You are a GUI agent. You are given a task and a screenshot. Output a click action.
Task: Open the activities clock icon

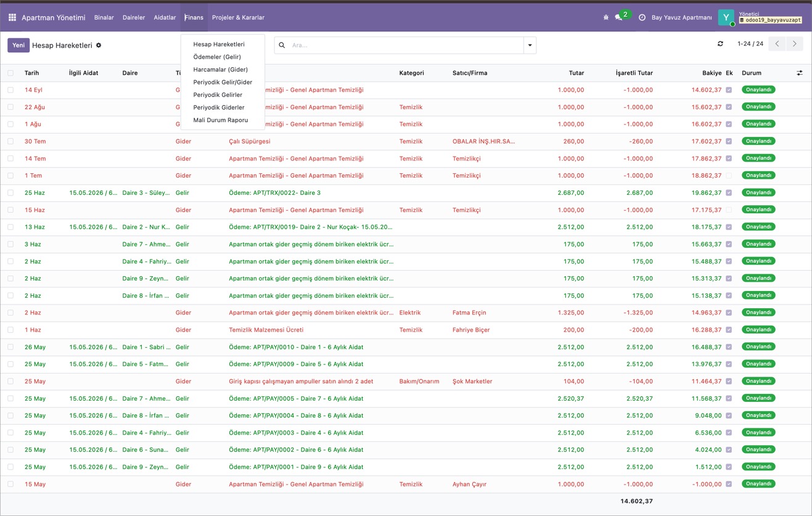pos(642,17)
